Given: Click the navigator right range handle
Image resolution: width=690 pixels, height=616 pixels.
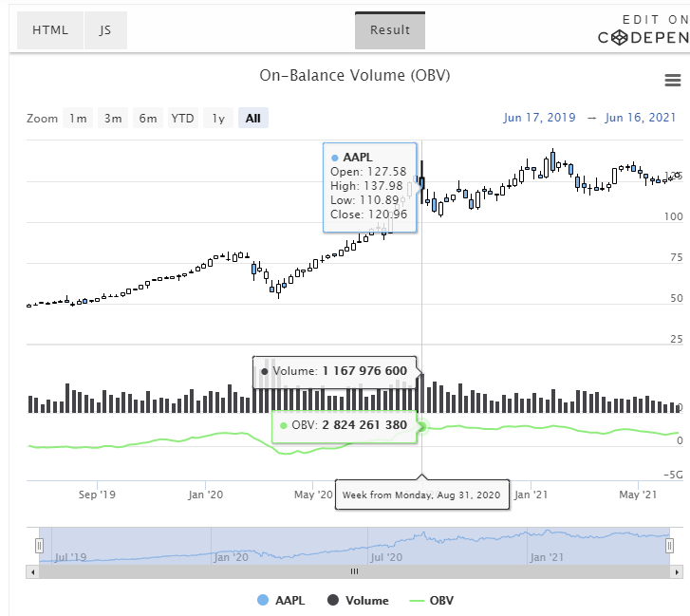Looking at the screenshot, I should coord(669,546).
